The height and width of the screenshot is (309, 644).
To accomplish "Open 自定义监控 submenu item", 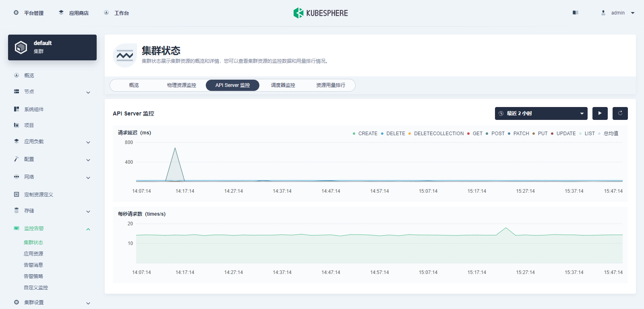I will (36, 288).
